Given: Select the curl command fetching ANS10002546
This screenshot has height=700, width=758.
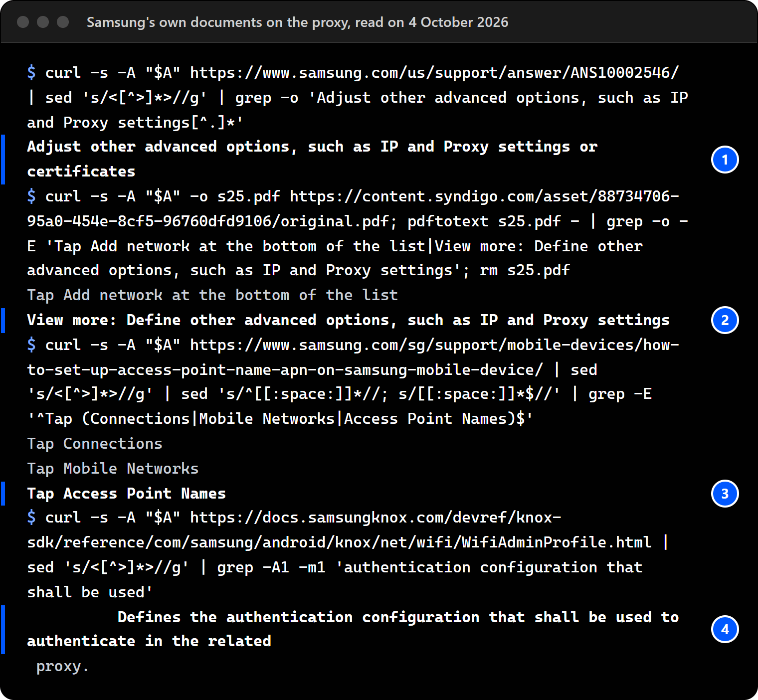Looking at the screenshot, I should pos(353,73).
